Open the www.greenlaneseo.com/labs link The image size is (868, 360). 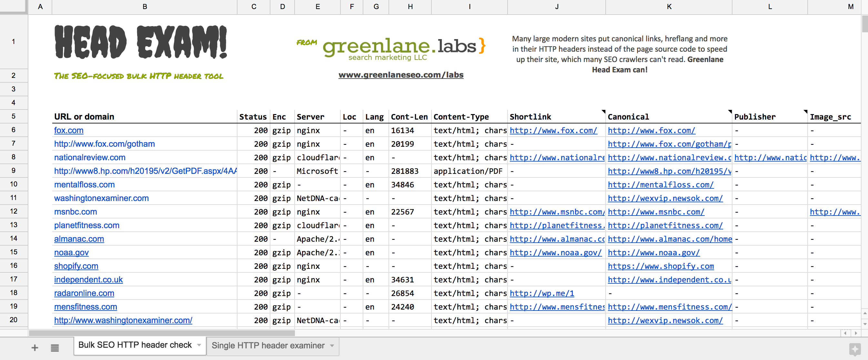(x=401, y=75)
